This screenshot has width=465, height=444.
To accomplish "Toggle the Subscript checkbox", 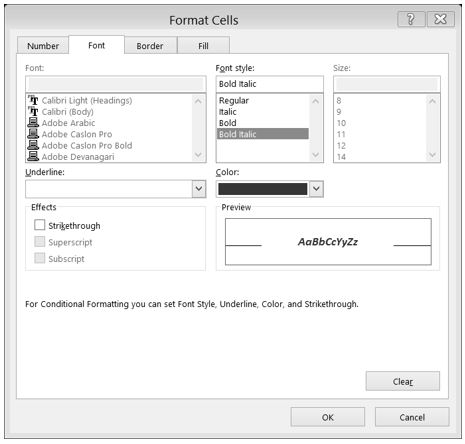I will (x=40, y=258).
